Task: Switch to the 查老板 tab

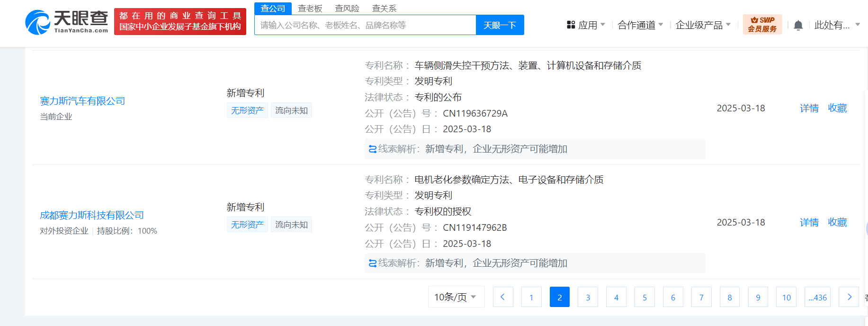Action: click(x=310, y=9)
